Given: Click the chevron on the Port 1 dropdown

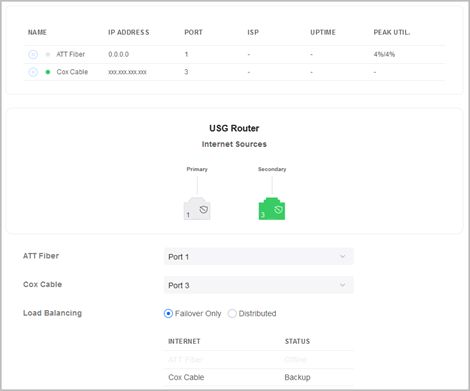Looking at the screenshot, I should point(342,256).
